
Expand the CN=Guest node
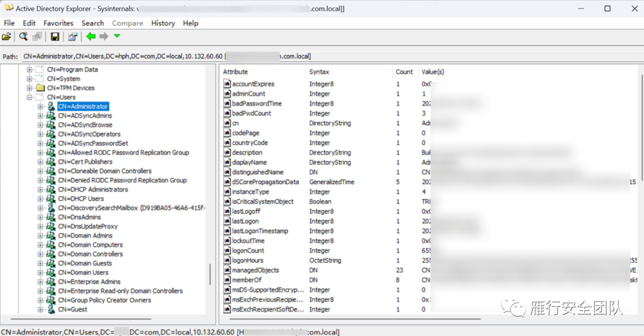41,310
